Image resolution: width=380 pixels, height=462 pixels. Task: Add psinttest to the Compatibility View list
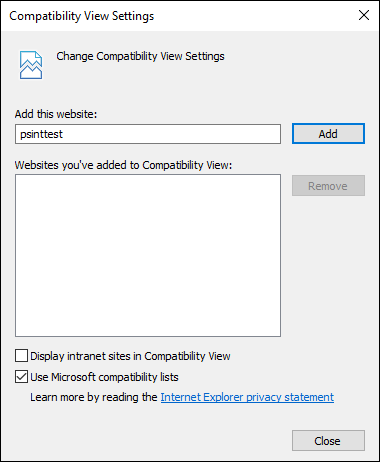(x=328, y=134)
